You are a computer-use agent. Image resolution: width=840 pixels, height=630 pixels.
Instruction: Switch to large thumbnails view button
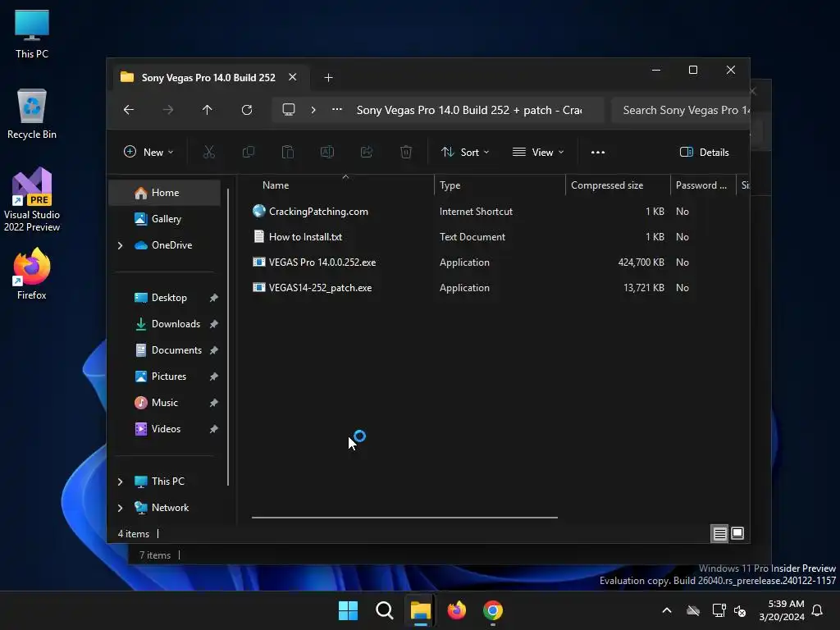coord(737,533)
